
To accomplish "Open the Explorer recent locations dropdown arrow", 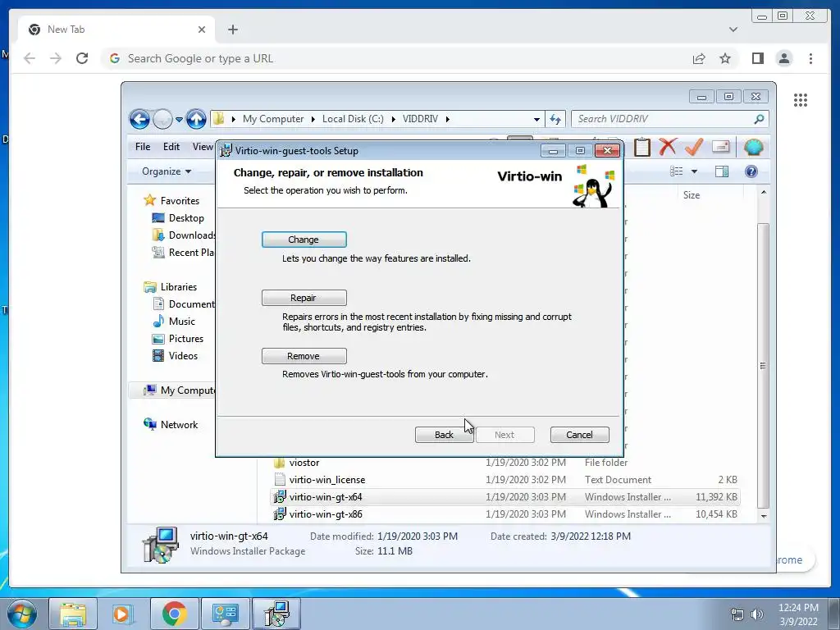I will click(179, 119).
